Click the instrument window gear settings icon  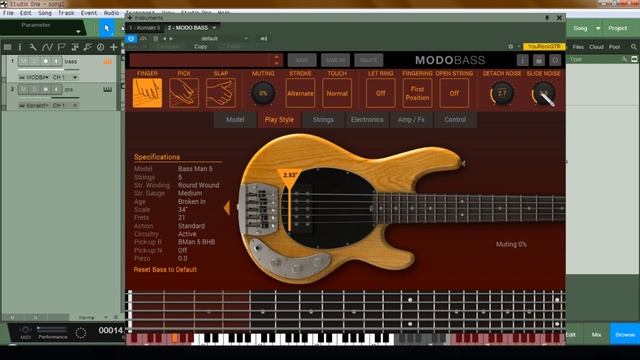tap(511, 47)
